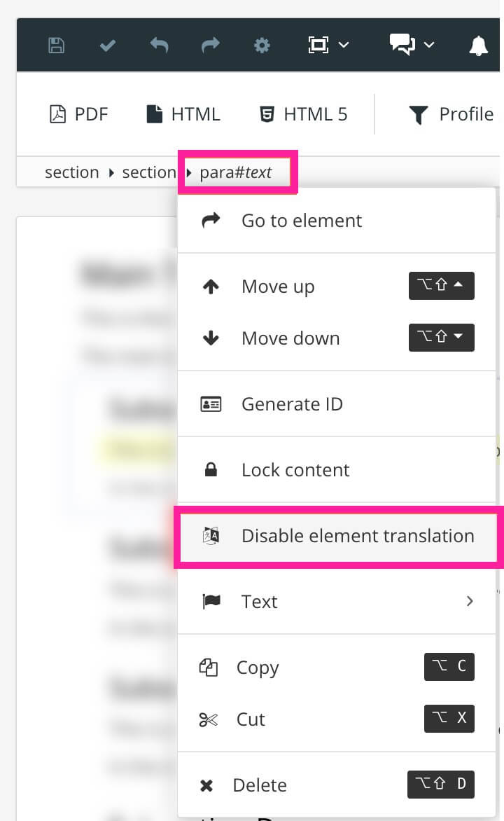Open the view mode dropdown chevron
Screen dimensions: 504x821
(344, 46)
